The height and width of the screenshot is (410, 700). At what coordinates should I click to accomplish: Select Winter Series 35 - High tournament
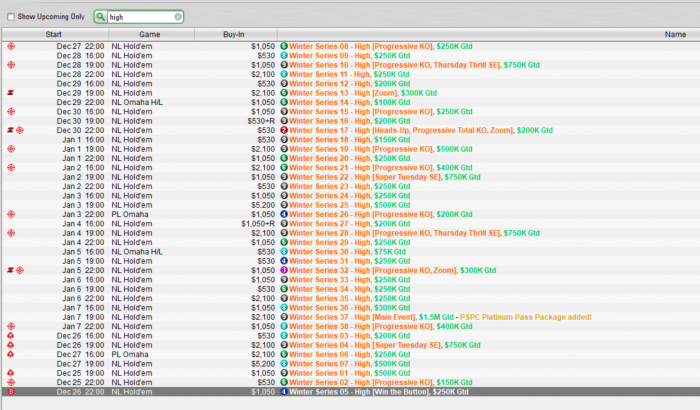pos(350,298)
